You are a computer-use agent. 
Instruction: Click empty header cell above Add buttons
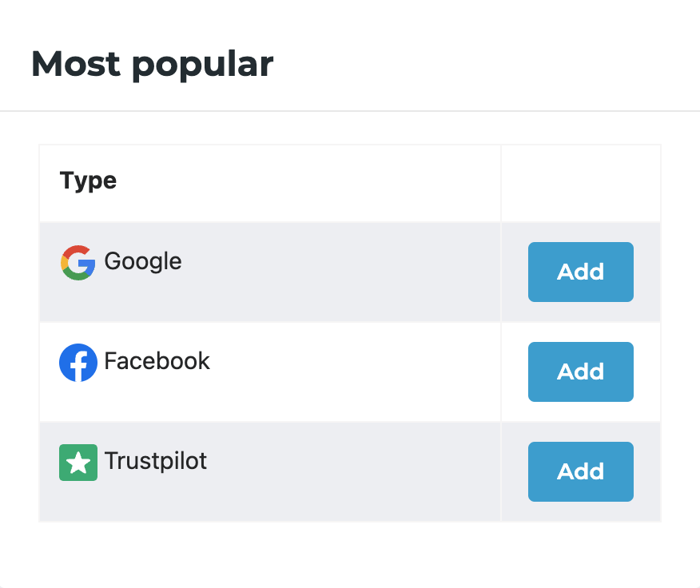pos(580,182)
